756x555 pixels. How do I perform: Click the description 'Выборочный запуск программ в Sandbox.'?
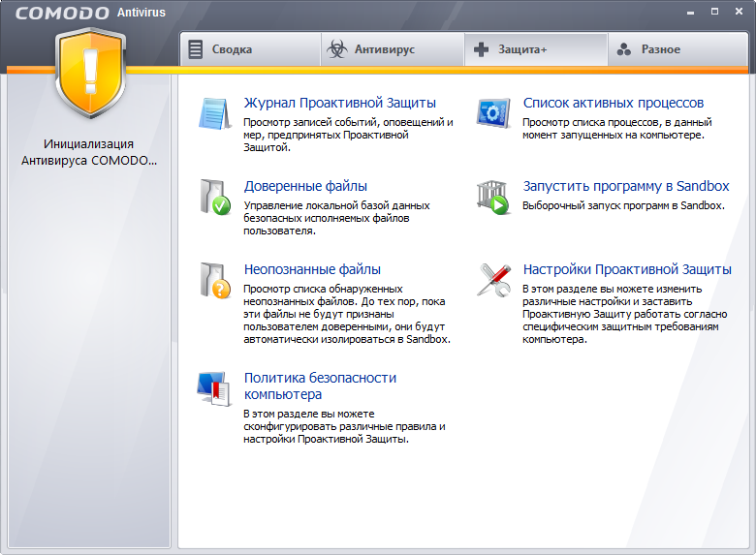(x=623, y=205)
